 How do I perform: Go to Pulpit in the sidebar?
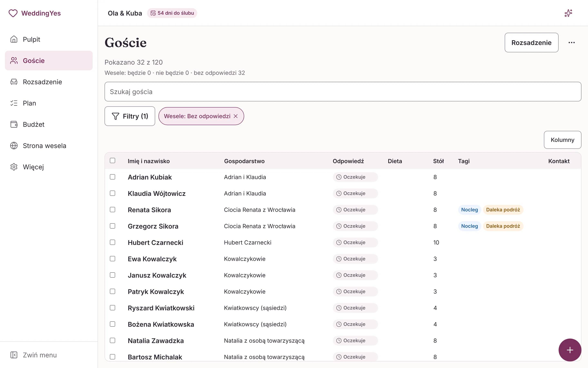point(49,39)
